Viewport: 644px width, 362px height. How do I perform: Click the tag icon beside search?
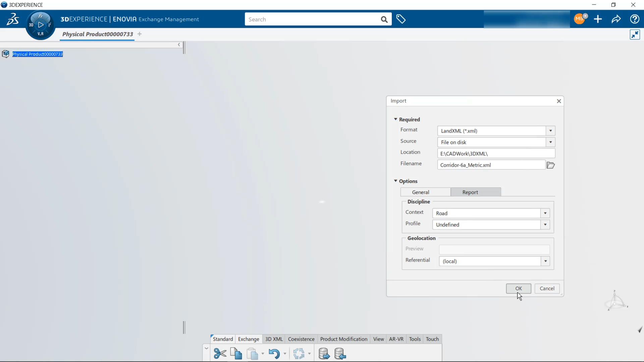[x=401, y=19]
